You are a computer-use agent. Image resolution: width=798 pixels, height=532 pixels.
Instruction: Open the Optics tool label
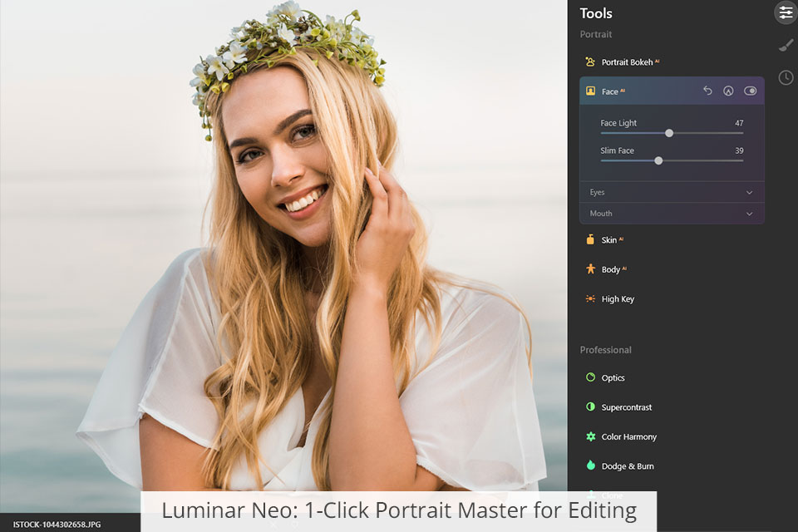pos(613,377)
